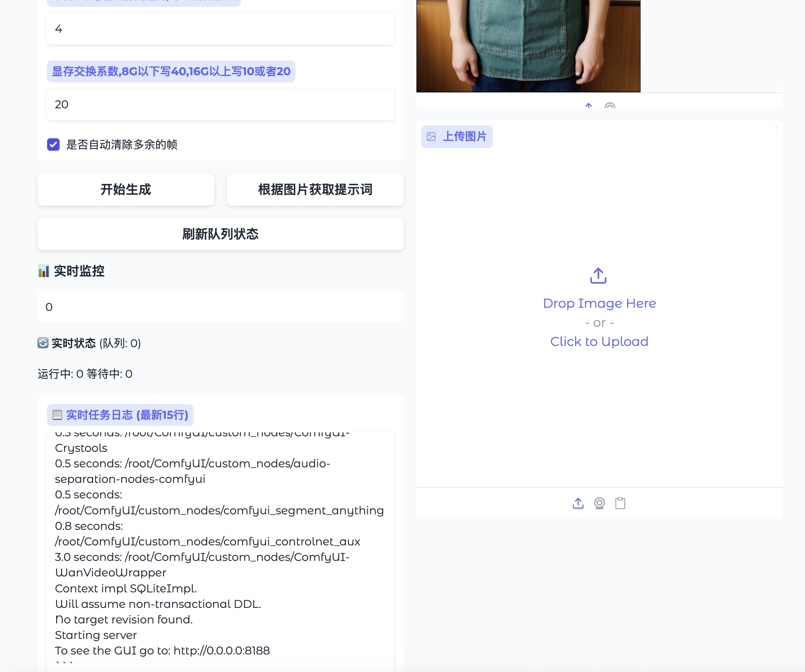
Task: Click log line 'No target revision found.'
Action: point(124,619)
